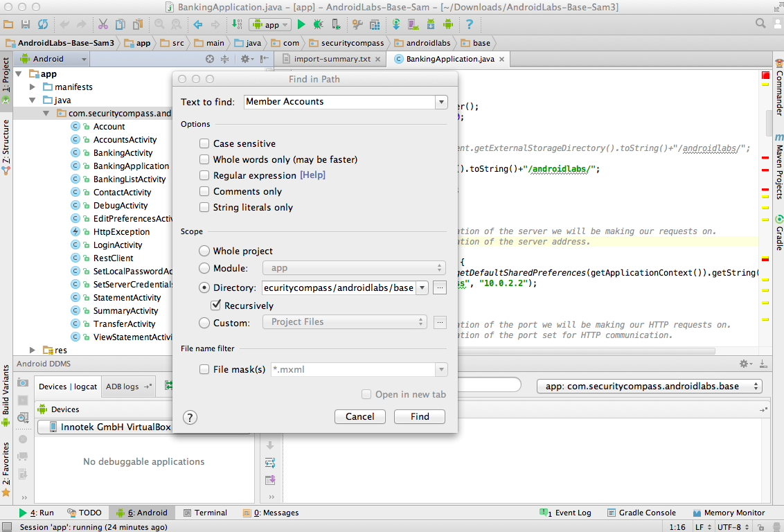Open the LoginActivity class in the tree
This screenshot has height=532, width=784.
tap(118, 245)
